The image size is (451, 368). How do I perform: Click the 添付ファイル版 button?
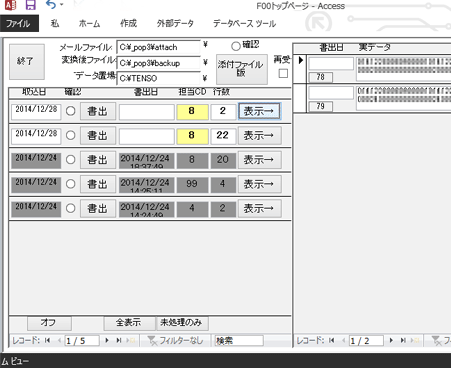pos(242,69)
